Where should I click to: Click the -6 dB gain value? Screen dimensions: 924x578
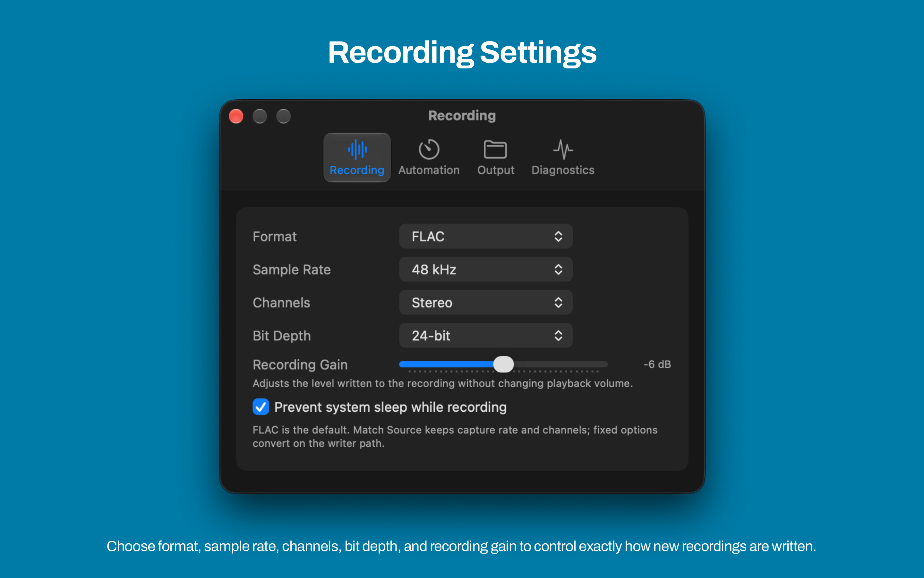coord(657,364)
